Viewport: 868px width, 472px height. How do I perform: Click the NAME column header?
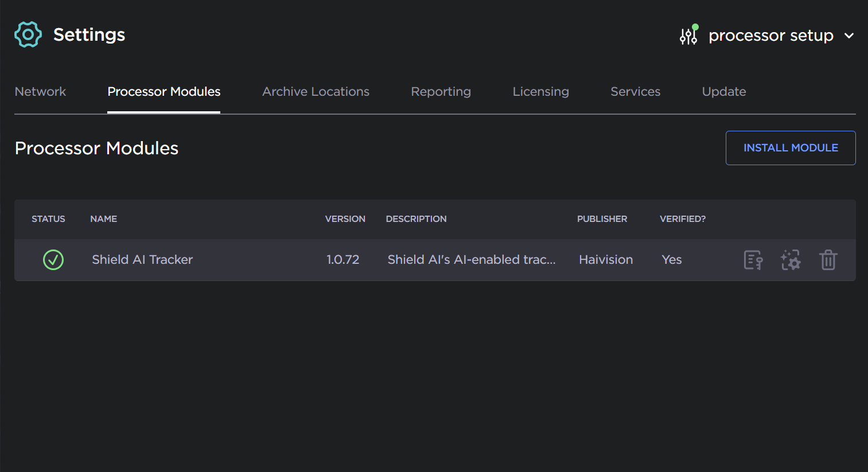pyautogui.click(x=103, y=219)
